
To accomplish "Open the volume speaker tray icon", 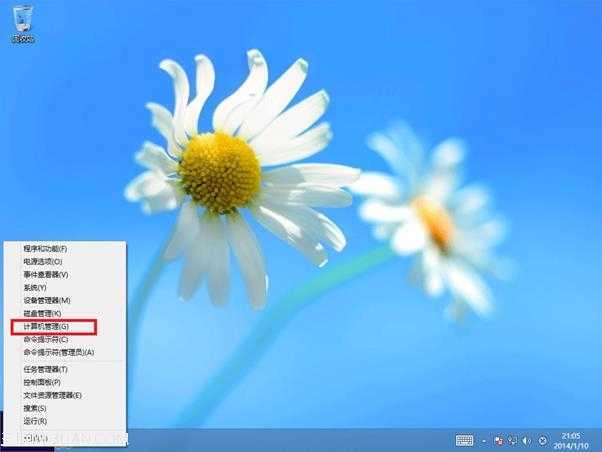I will (x=527, y=440).
